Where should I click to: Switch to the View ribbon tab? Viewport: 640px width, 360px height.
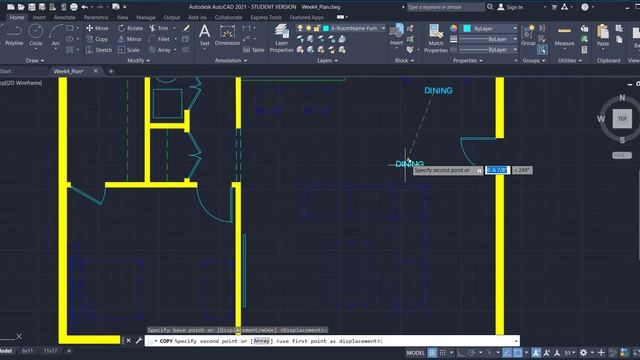122,18
